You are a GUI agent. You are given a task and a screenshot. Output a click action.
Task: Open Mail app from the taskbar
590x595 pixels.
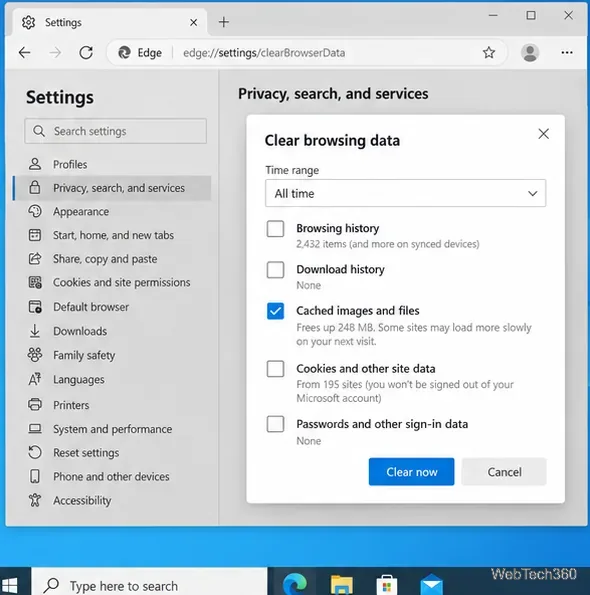coord(432,584)
